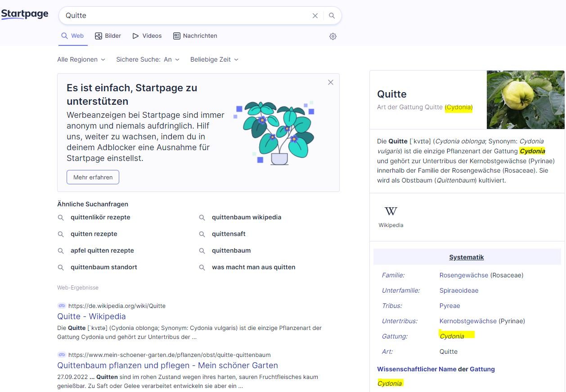Open the quince fruit thumbnail image
This screenshot has height=392, width=566.
pyautogui.click(x=526, y=100)
